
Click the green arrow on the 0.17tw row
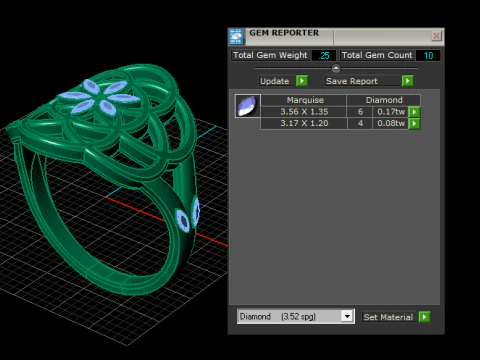point(414,112)
